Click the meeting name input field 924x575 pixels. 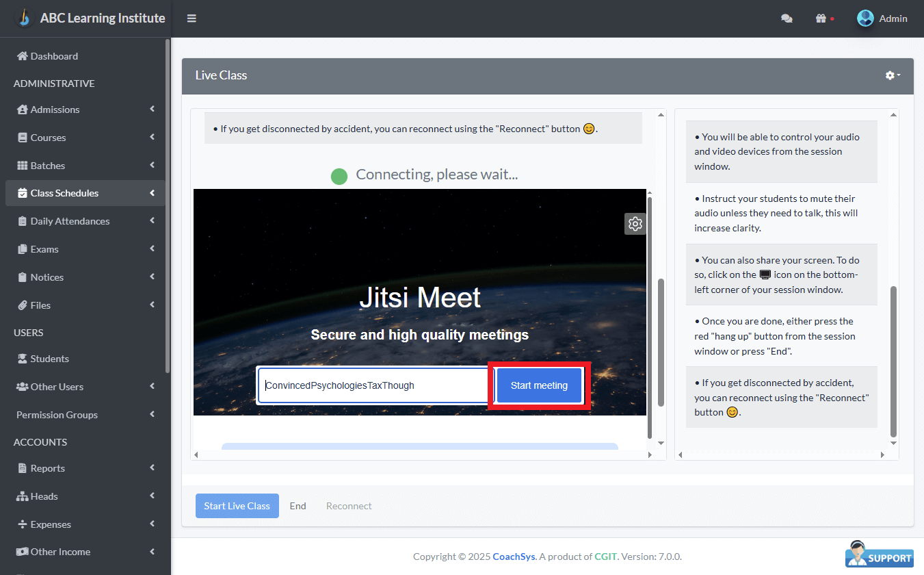tap(373, 385)
